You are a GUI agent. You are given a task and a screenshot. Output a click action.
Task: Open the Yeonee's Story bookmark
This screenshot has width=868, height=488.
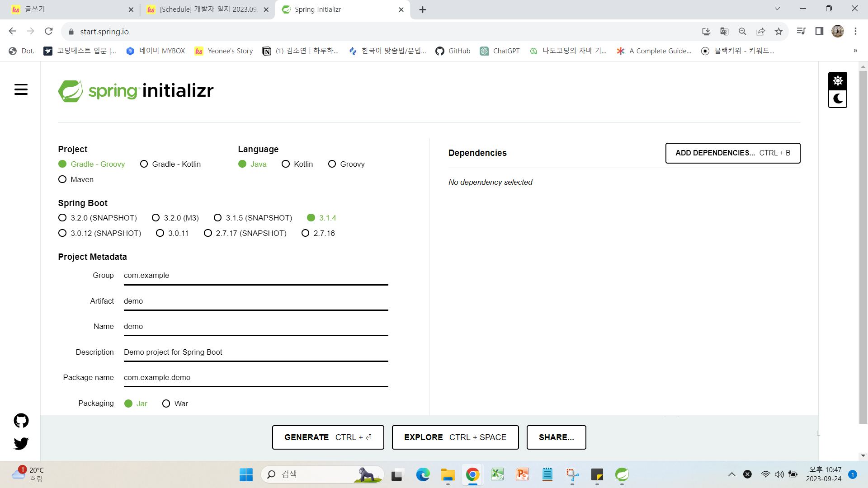223,51
